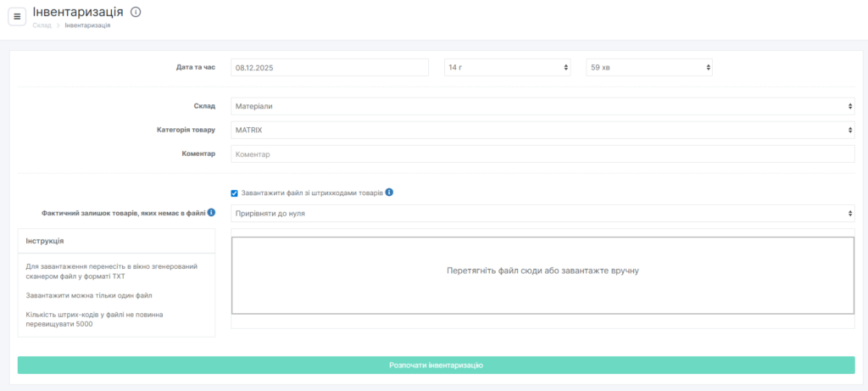This screenshot has height=391, width=868.
Task: Click the Категорія товару field label
Action: (186, 130)
